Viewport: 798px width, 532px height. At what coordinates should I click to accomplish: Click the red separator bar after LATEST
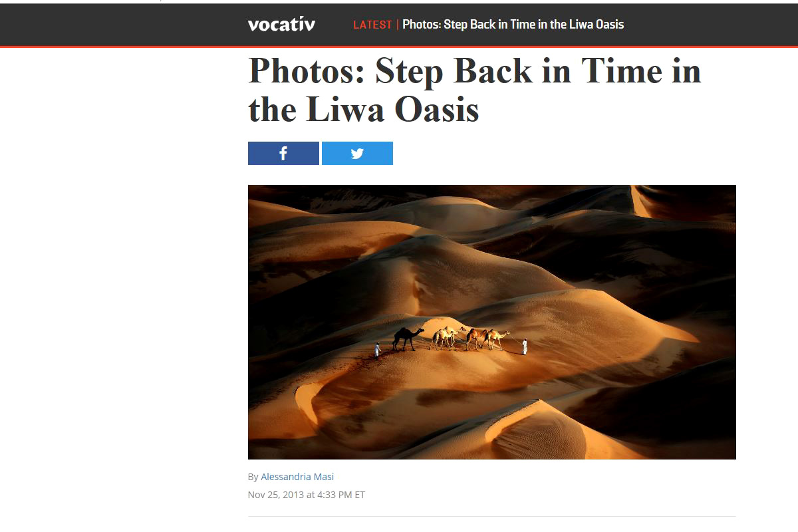tap(397, 25)
